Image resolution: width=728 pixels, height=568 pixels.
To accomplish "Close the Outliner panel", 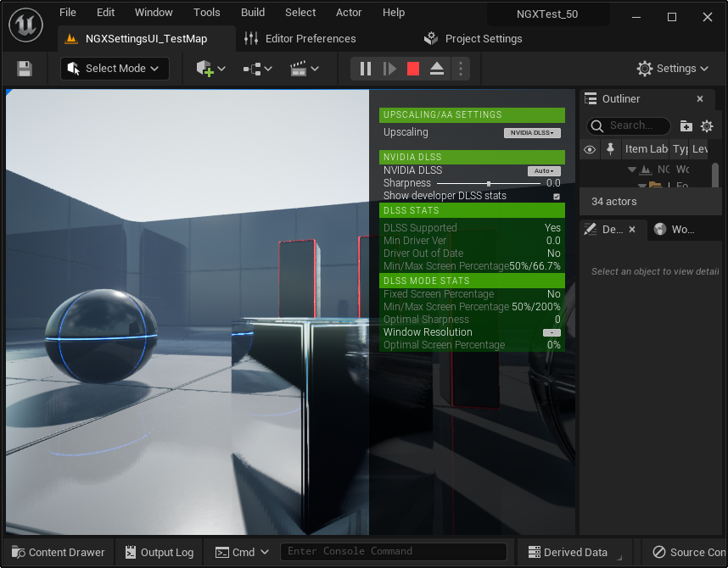I will (700, 99).
